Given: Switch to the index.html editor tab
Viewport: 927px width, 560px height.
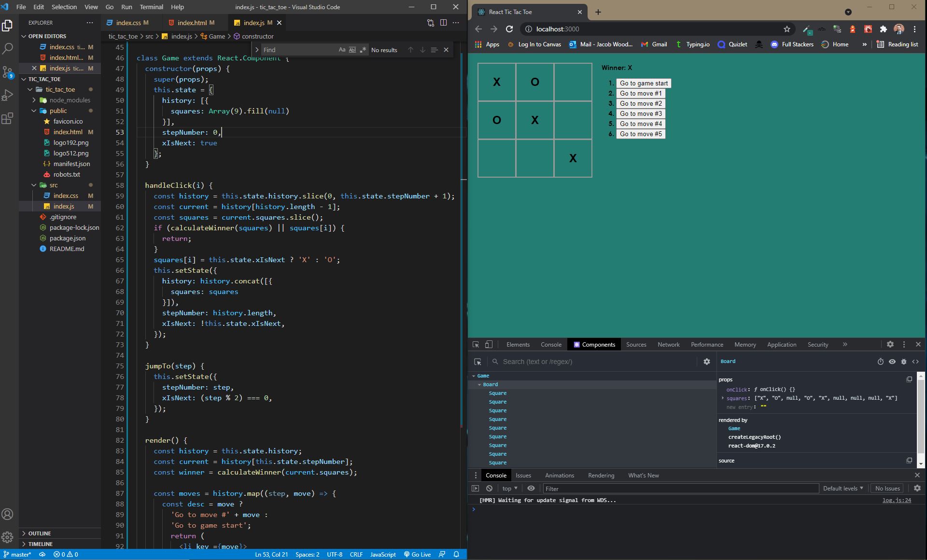Looking at the screenshot, I should coord(192,23).
